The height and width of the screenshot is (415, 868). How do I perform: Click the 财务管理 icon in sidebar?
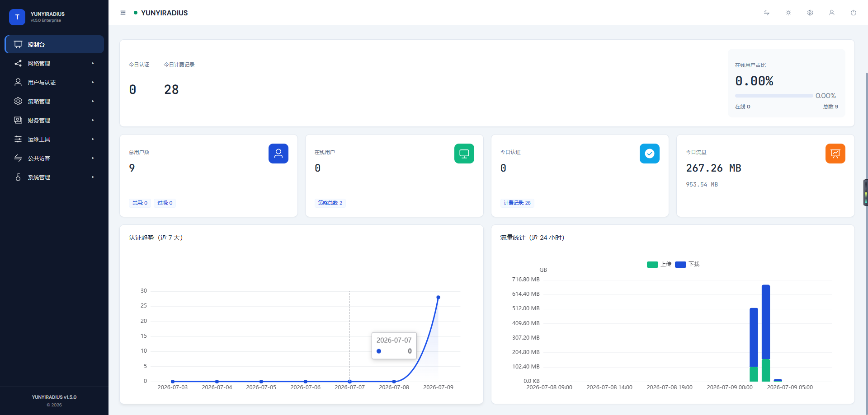(x=18, y=120)
